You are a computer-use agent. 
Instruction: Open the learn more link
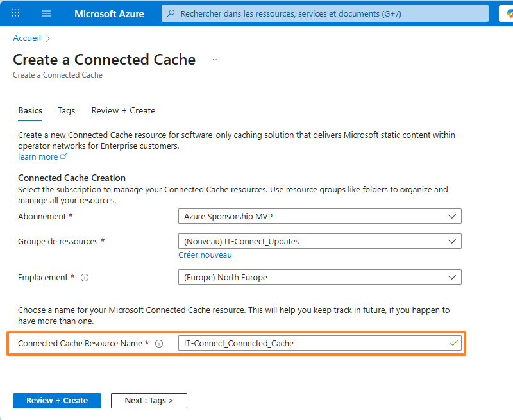pyautogui.click(x=38, y=157)
